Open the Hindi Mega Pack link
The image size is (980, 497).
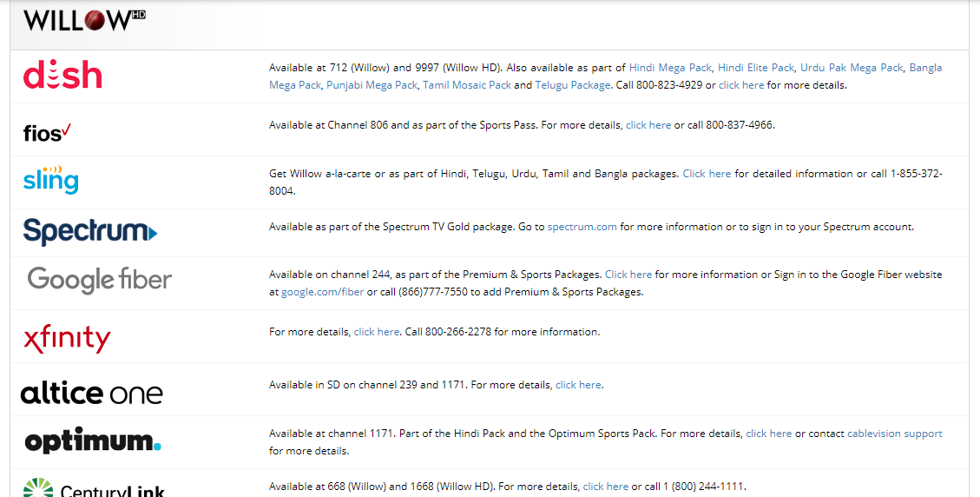point(670,68)
